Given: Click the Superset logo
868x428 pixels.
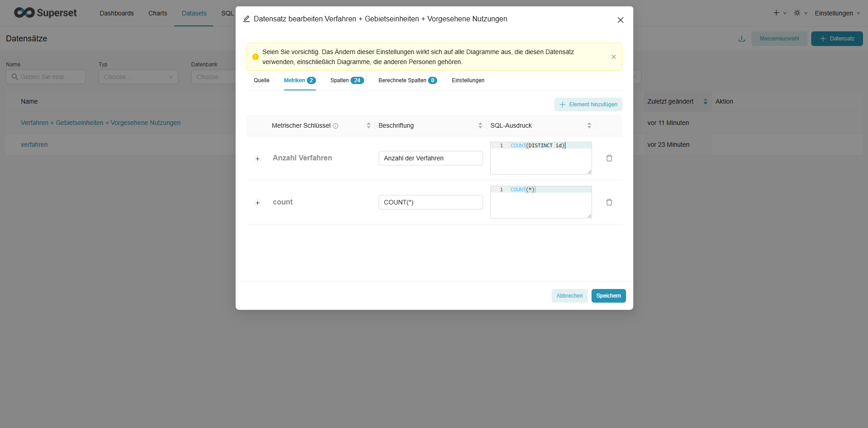Looking at the screenshot, I should click(x=45, y=13).
